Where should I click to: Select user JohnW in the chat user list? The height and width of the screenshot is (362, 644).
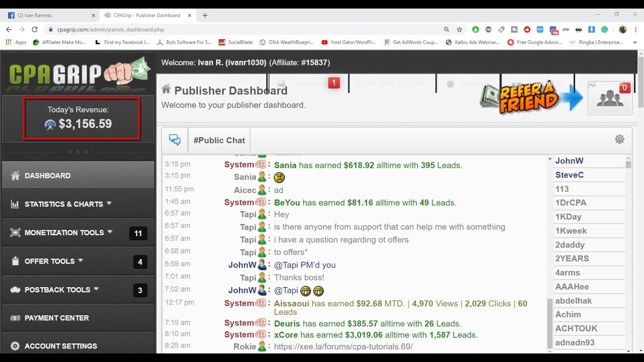click(x=569, y=161)
